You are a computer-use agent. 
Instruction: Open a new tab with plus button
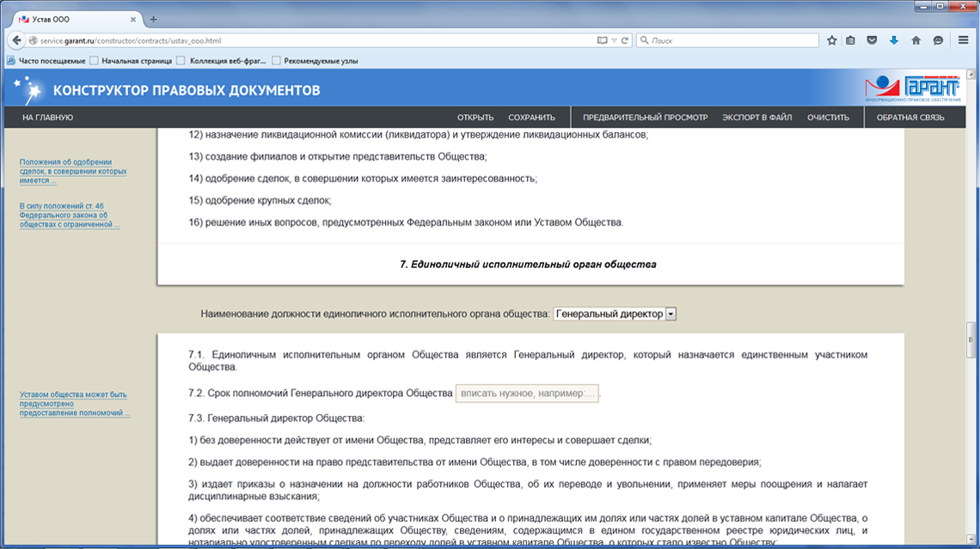point(153,20)
